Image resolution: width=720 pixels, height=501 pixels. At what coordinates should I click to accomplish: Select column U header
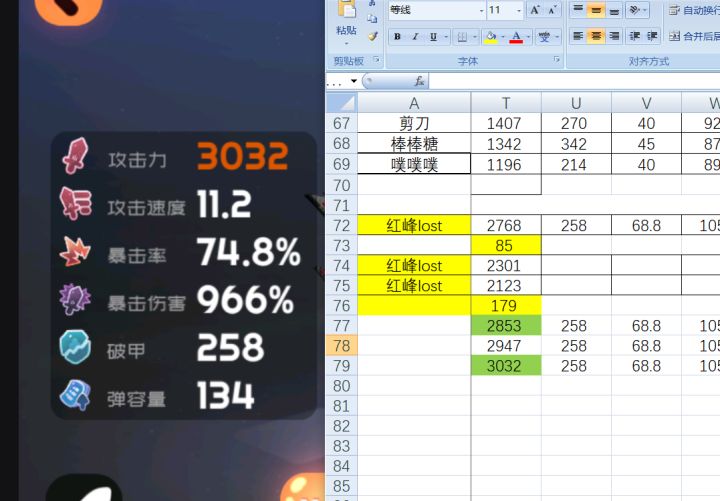(576, 103)
